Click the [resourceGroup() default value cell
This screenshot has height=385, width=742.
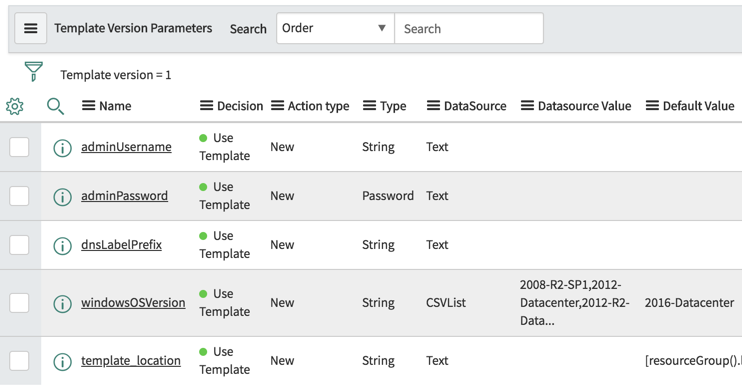pyautogui.click(x=693, y=361)
